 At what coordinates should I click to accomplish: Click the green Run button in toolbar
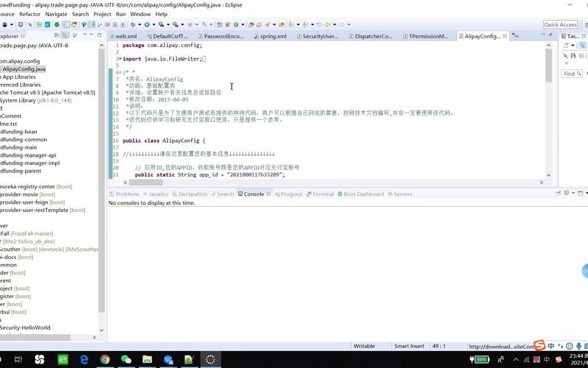tap(147, 24)
